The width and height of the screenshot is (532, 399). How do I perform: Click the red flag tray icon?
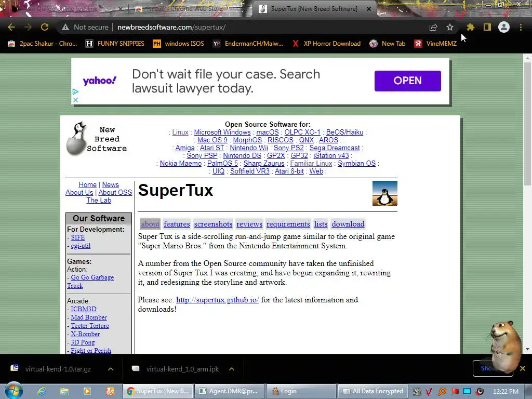click(455, 392)
